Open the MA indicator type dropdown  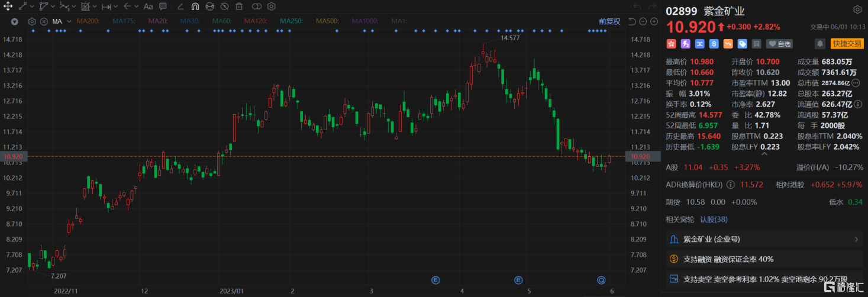point(69,21)
